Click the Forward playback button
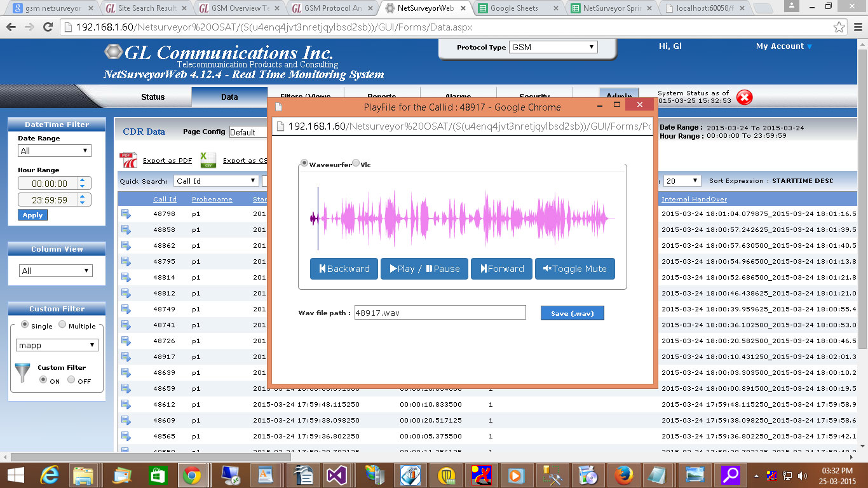Screen dimensions: 868x488 pyautogui.click(x=502, y=269)
